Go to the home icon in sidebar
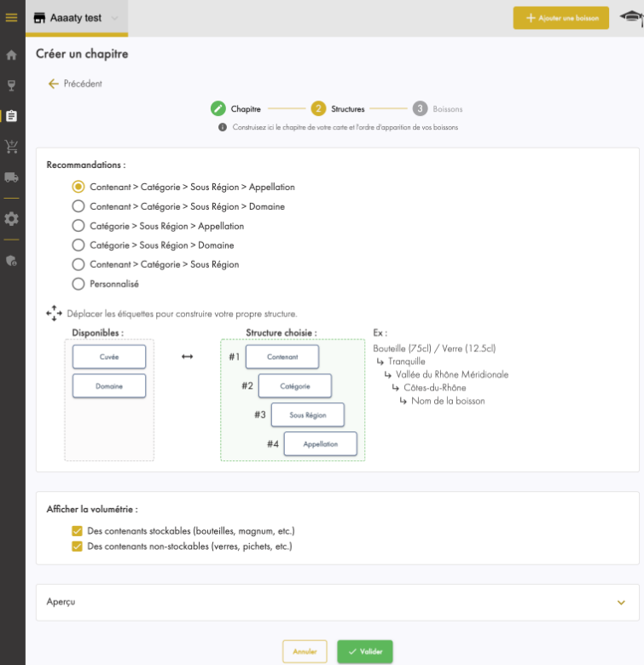 [x=11, y=55]
